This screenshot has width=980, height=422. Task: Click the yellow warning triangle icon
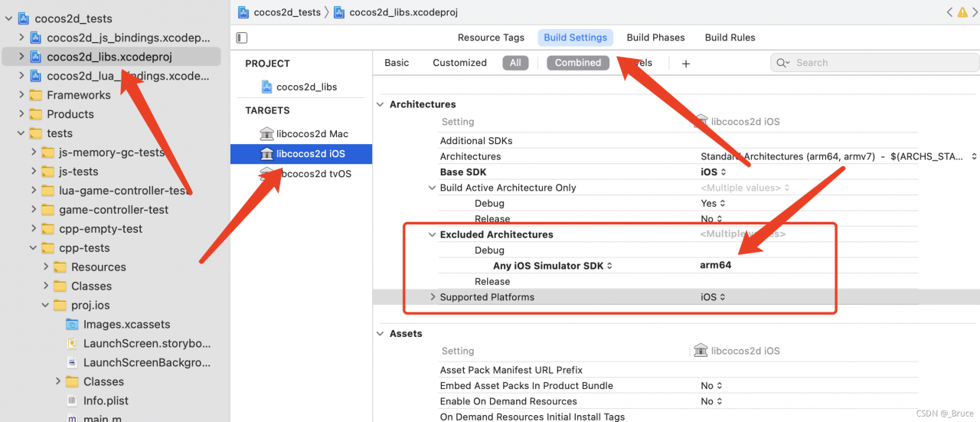[x=962, y=12]
